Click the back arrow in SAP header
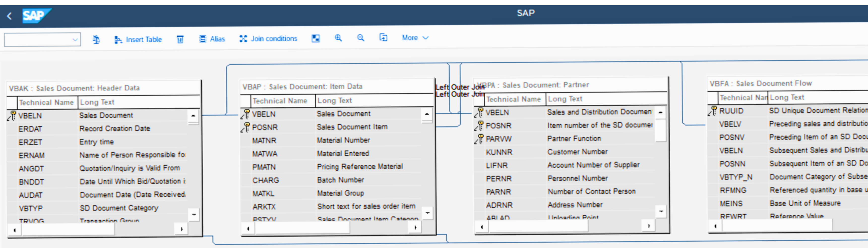 (9, 16)
